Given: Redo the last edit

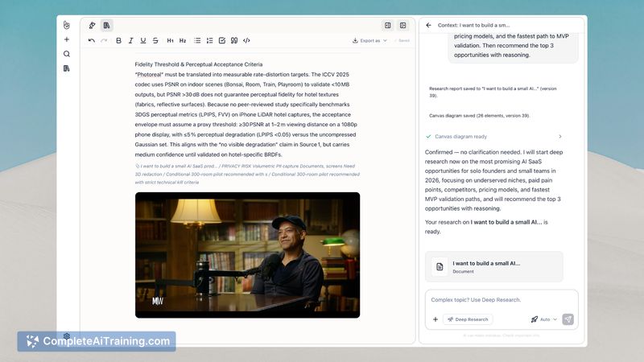Looking at the screenshot, I should pyautogui.click(x=104, y=41).
